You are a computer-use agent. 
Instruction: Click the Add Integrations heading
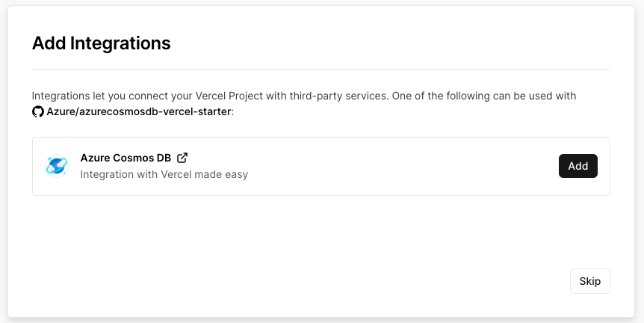(101, 43)
